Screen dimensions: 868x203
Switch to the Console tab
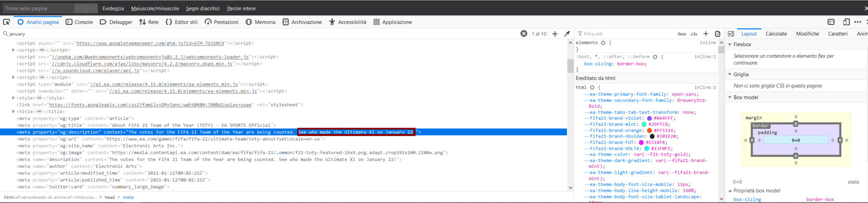point(79,22)
